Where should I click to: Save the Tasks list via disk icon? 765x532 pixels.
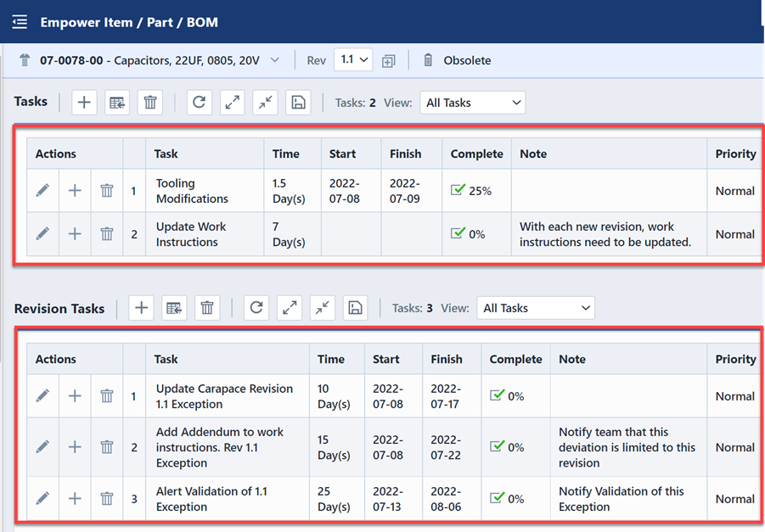coord(298,103)
